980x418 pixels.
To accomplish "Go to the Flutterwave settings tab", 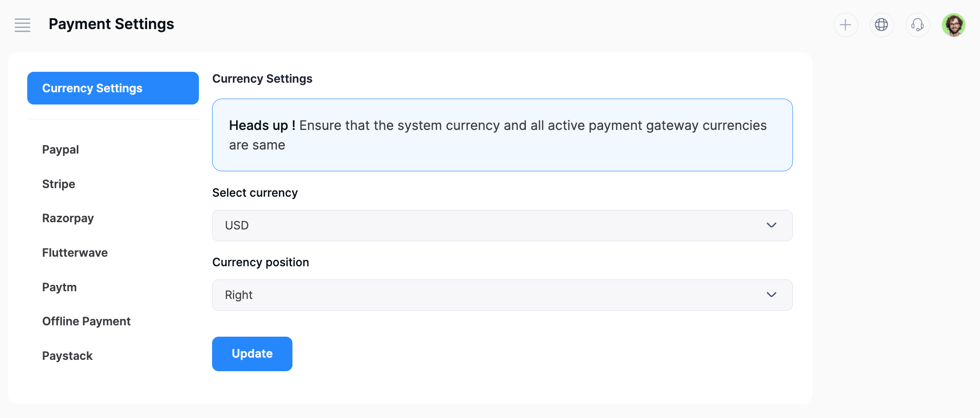I will (75, 253).
